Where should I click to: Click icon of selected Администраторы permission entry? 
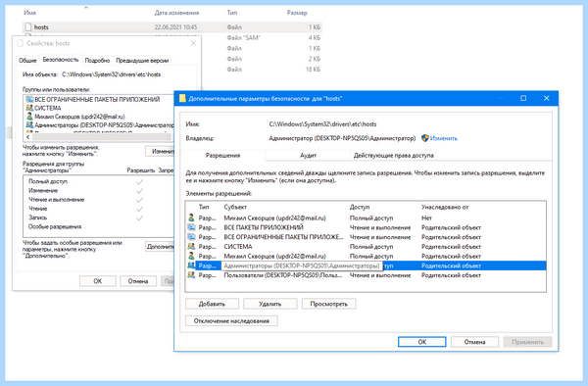(191, 265)
